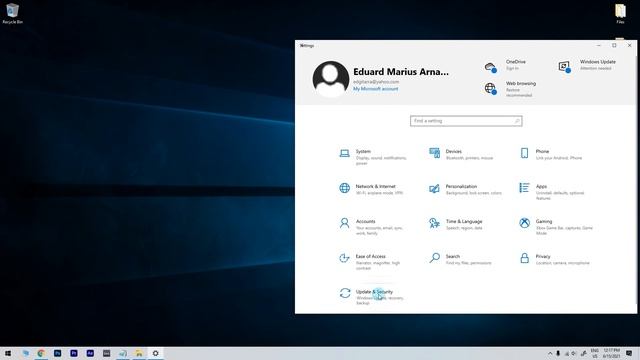Open File Explorer from the taskbar
This screenshot has width=640, height=360.
coord(139,353)
